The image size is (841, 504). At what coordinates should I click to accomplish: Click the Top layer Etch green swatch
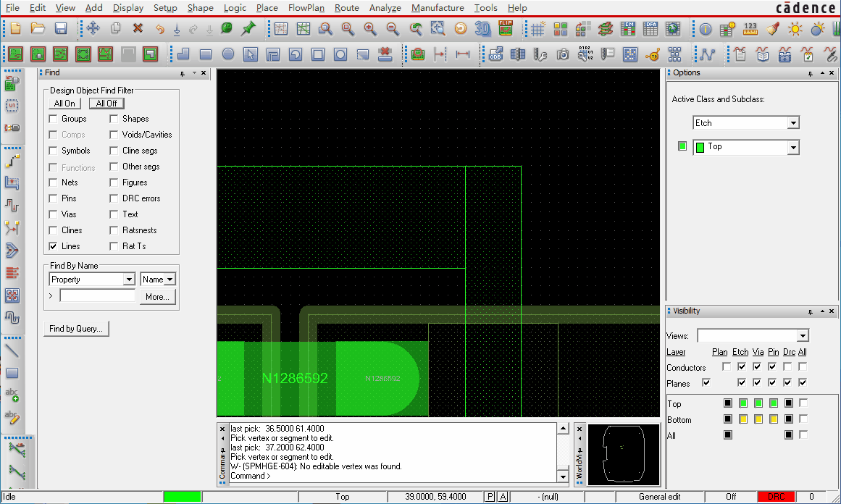[x=743, y=403]
